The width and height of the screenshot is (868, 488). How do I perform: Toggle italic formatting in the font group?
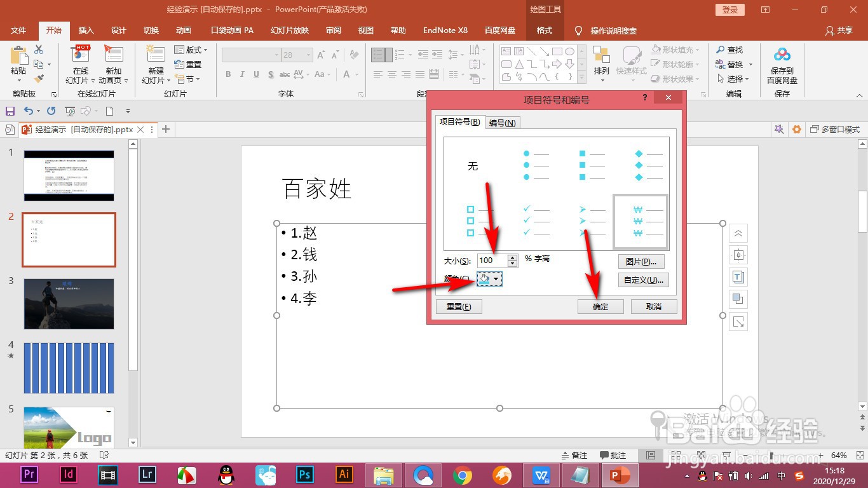point(241,74)
